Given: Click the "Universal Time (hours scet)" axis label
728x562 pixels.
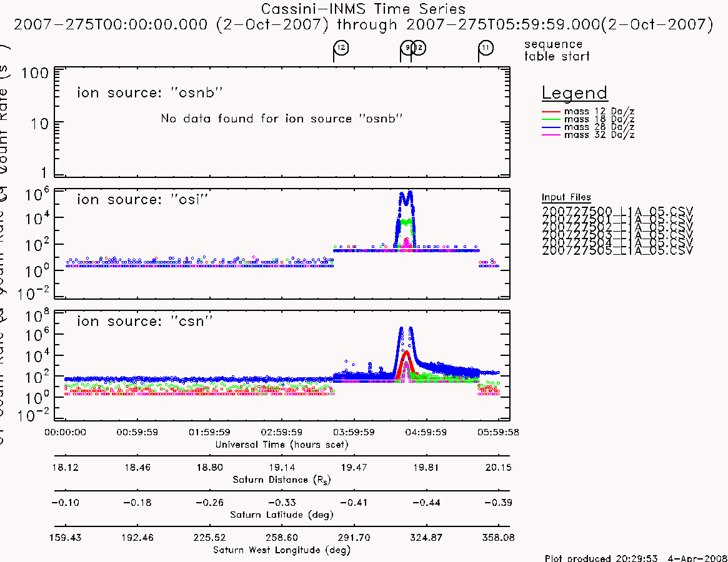Looking at the screenshot, I should tap(281, 445).
